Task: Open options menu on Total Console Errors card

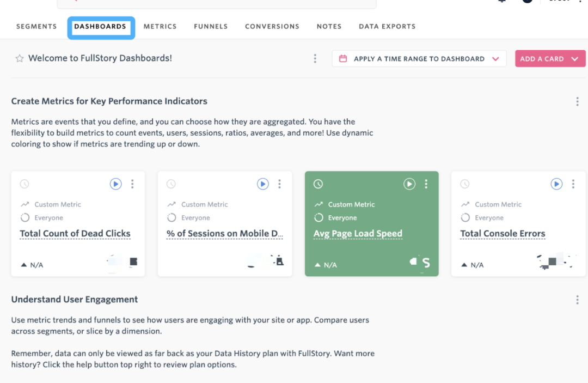Action: 573,184
